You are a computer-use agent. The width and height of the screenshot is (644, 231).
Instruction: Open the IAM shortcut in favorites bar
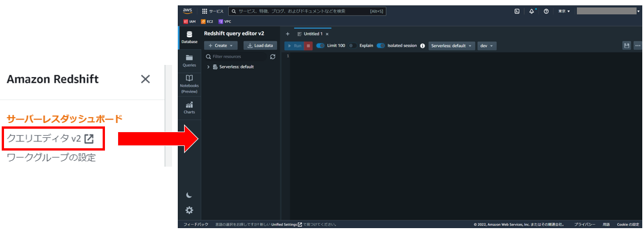189,21
